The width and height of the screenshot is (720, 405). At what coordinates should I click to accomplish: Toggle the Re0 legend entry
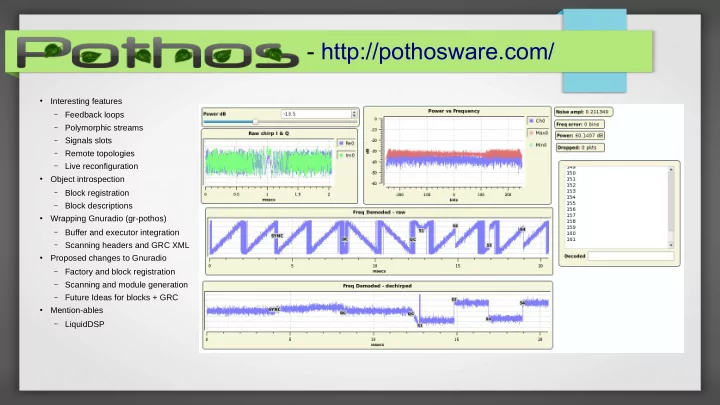pyautogui.click(x=346, y=143)
